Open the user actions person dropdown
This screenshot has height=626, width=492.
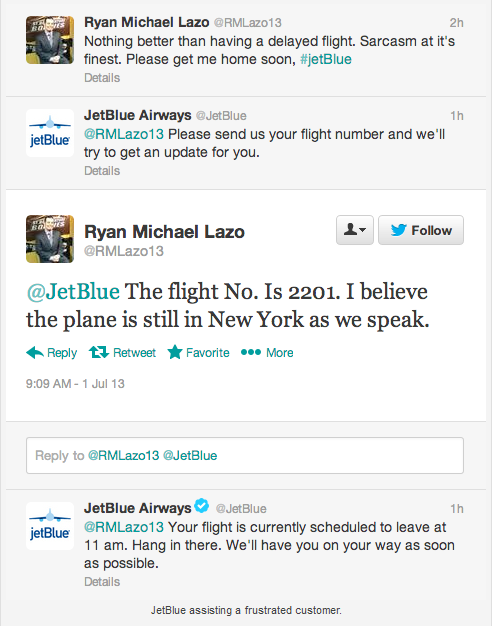(355, 230)
